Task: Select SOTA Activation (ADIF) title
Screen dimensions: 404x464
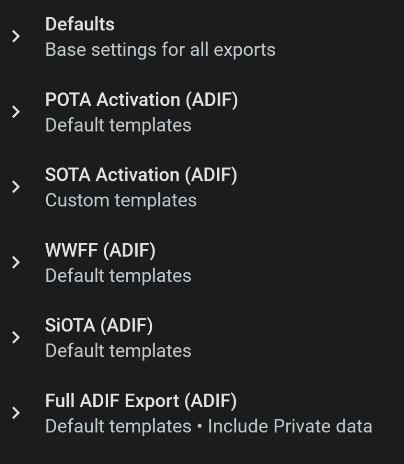Action: point(141,175)
